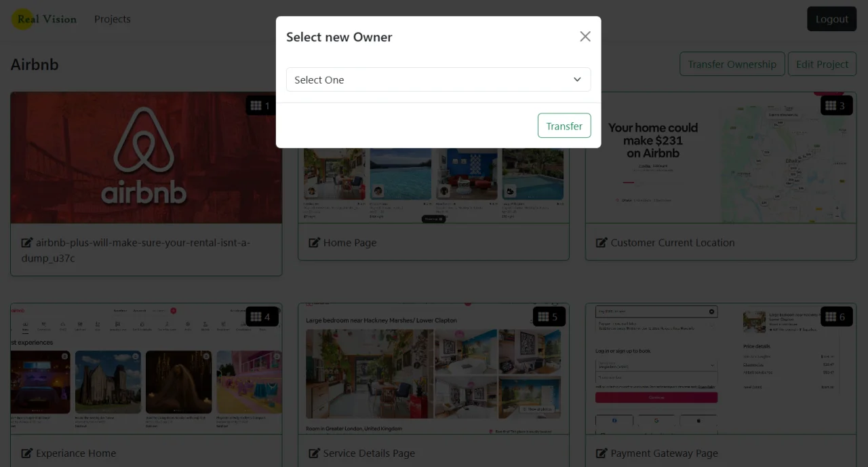Click edit icon next to Customer Current Location
Viewport: 868px width, 467px height.
pos(602,242)
